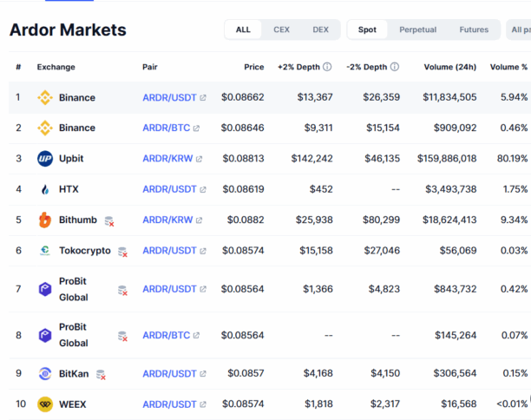Open the All pairs dropdown
531x420 pixels.
519,30
